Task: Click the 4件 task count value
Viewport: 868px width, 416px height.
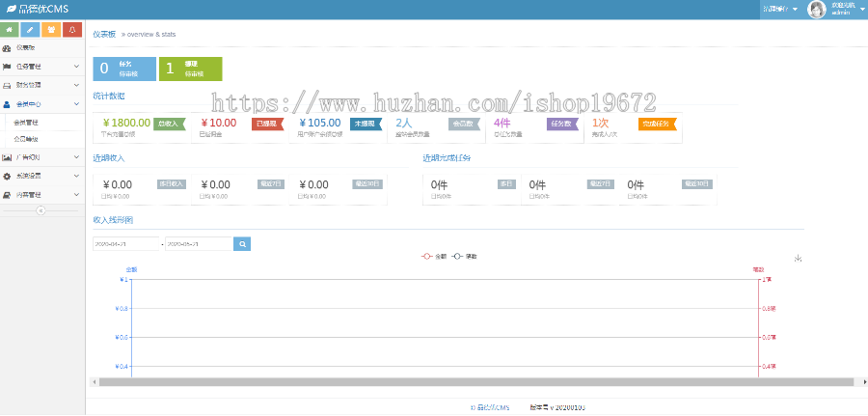Action: point(502,123)
